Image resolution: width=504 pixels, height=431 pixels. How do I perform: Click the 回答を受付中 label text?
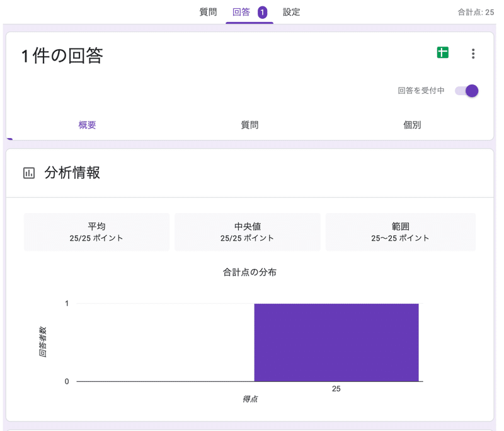pyautogui.click(x=421, y=91)
